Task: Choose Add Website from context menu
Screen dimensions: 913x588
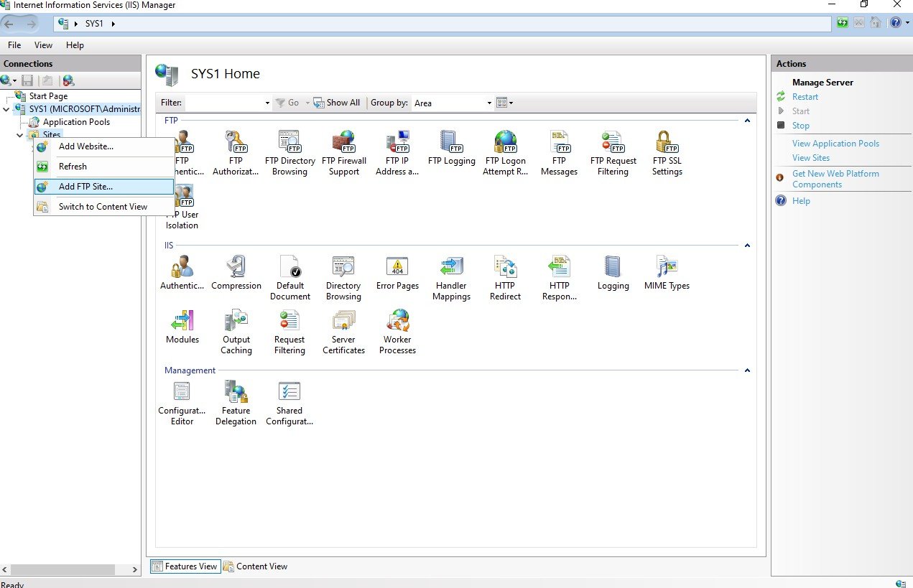Action: (x=104, y=146)
